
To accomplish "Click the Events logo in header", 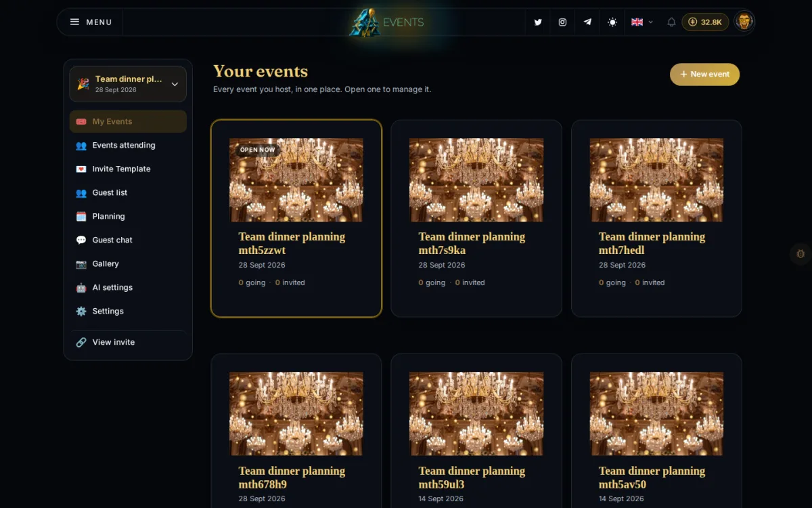I will pos(387,22).
